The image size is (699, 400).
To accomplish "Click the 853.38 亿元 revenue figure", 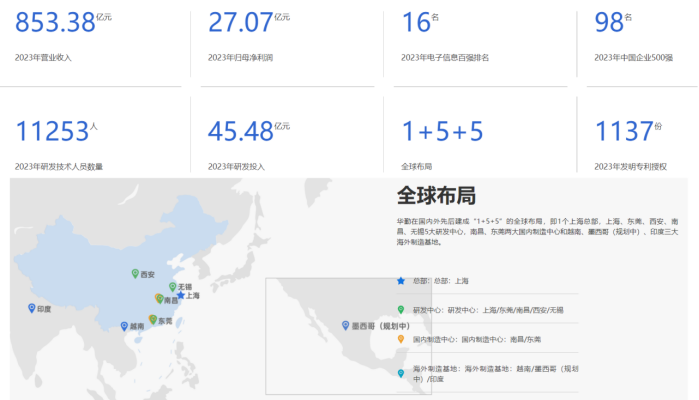I will 62,22.
